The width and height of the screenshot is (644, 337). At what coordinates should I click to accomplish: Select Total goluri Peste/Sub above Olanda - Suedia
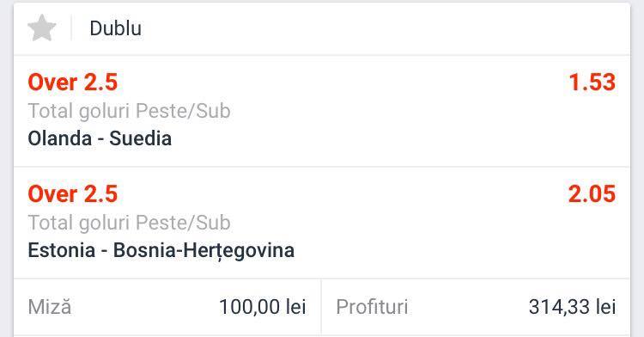click(x=129, y=111)
